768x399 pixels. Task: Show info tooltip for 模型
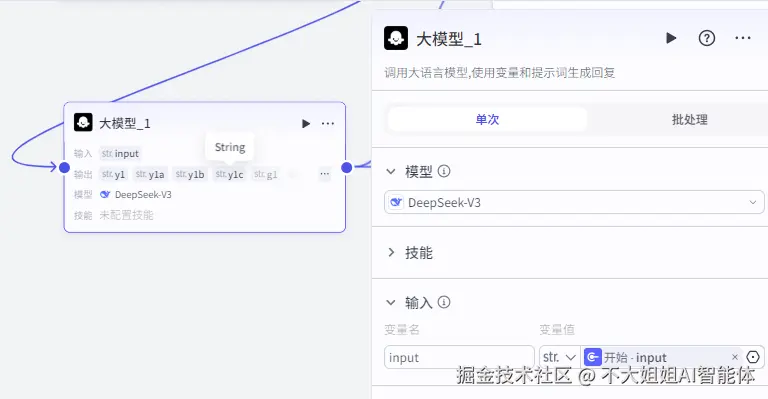(x=444, y=171)
